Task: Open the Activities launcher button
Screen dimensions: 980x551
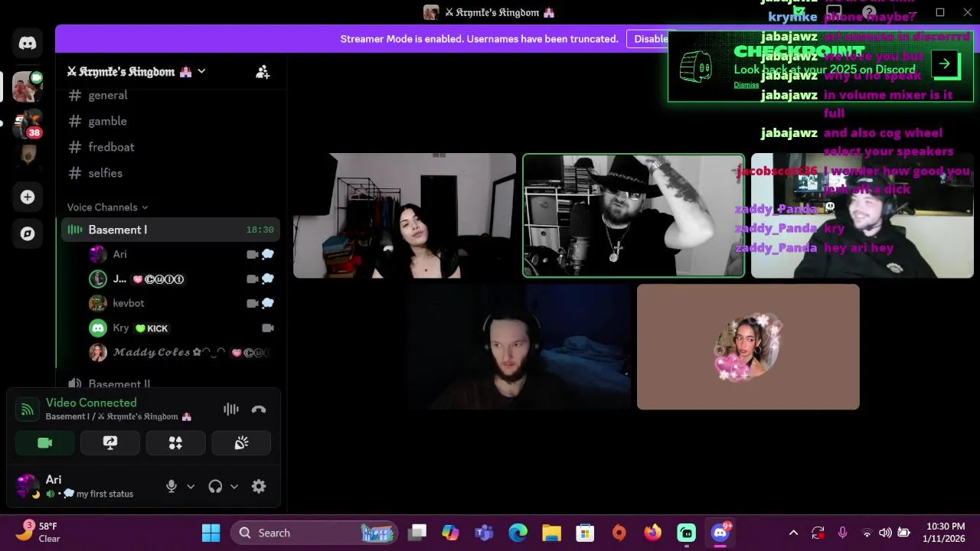Action: point(175,443)
